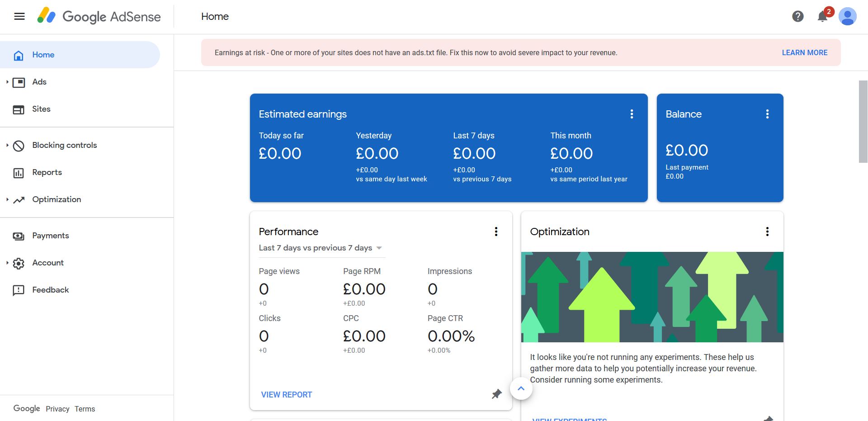This screenshot has height=421, width=868.
Task: Expand the Optimization menu arrow
Action: (x=7, y=199)
